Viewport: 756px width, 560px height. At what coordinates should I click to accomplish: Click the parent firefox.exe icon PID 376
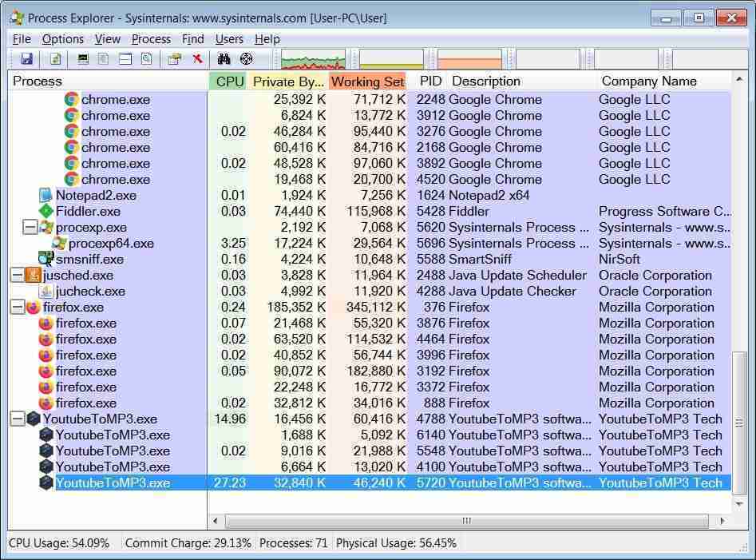tap(33, 308)
